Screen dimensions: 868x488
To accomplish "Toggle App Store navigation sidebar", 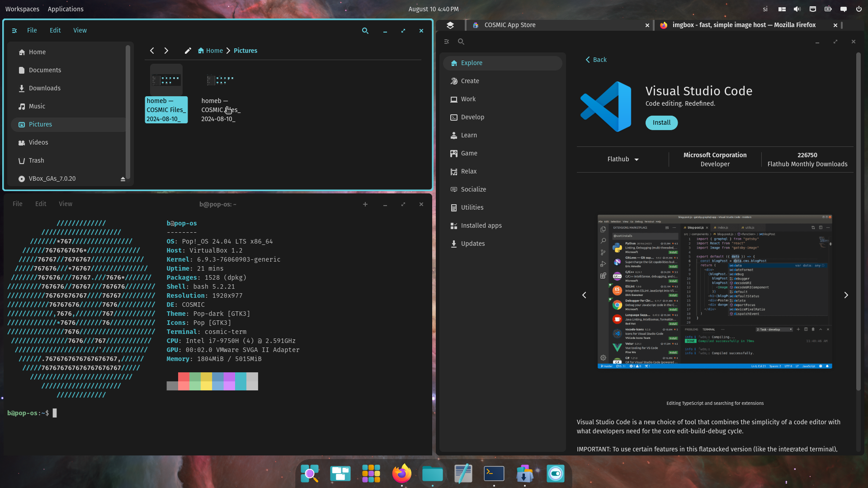I will coord(447,42).
